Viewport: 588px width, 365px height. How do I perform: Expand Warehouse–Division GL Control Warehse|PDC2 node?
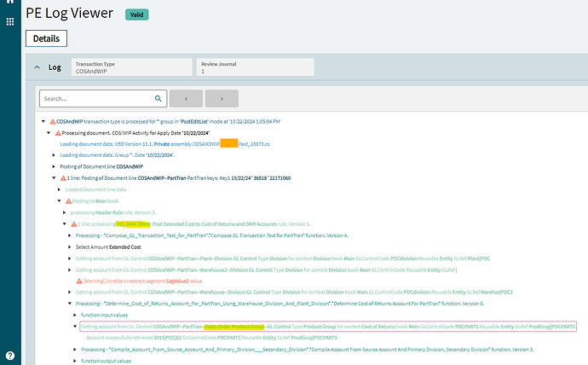click(x=69, y=293)
